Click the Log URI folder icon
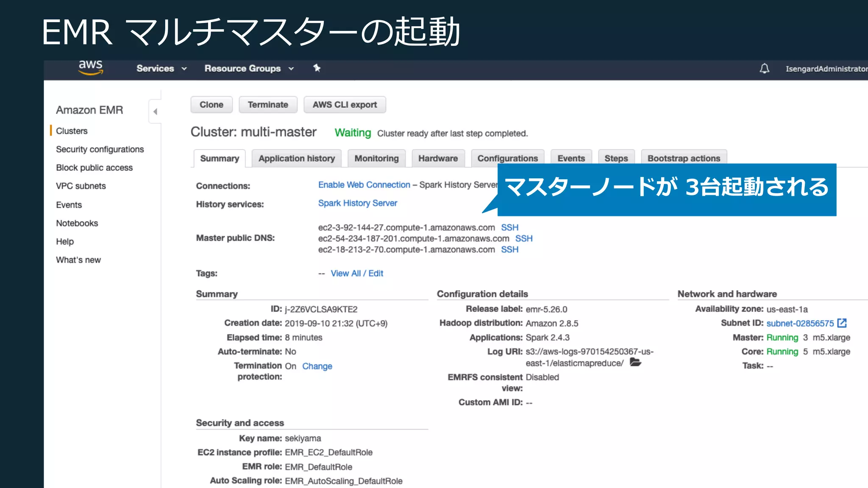 tap(635, 363)
